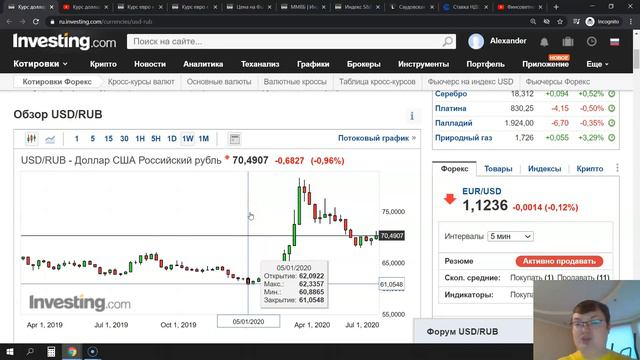Select the candlestick chart type icon
The image size is (640, 360).
click(x=31, y=139)
